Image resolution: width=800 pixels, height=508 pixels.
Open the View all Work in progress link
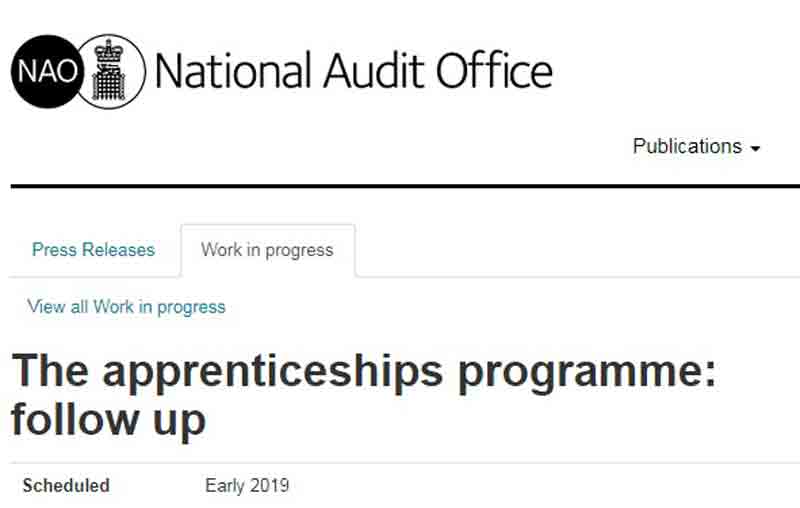tap(127, 307)
